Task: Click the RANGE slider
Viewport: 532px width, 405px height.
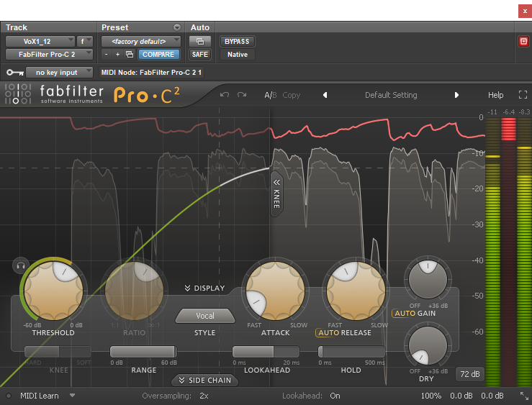Action: click(143, 352)
